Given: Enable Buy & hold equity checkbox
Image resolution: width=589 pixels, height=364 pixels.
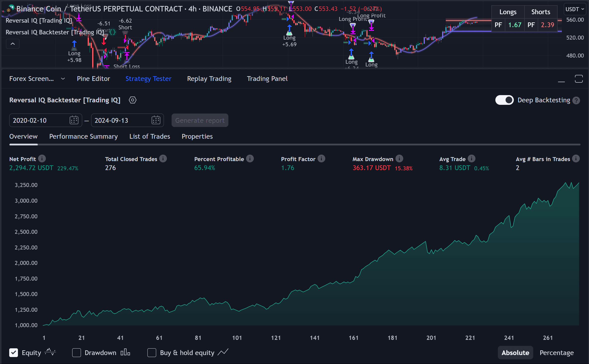Looking at the screenshot, I should (x=152, y=353).
